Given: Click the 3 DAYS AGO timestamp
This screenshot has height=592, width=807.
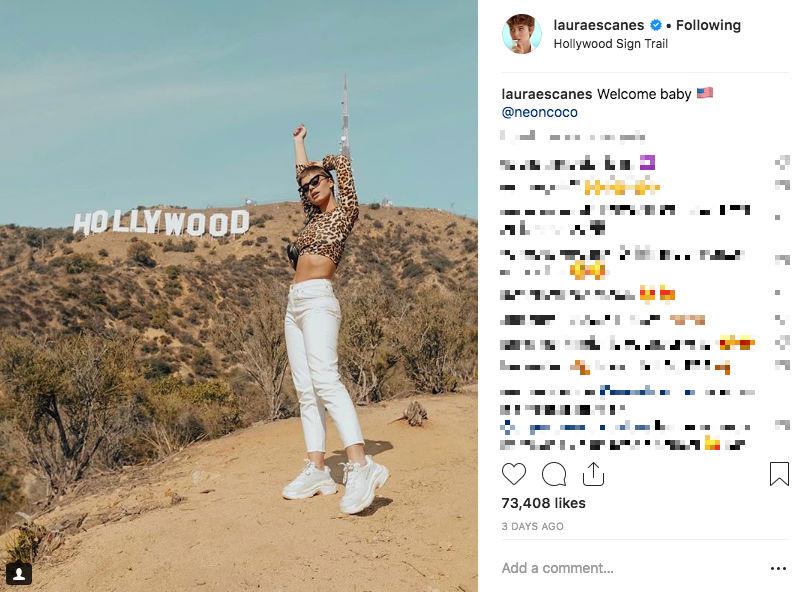Looking at the screenshot, I should click(533, 526).
